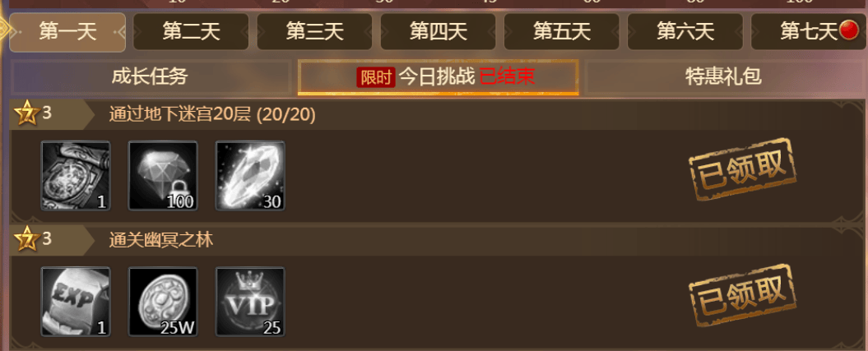This screenshot has width=868, height=351.
Task: Select the 第一天 tab
Action: point(67,32)
